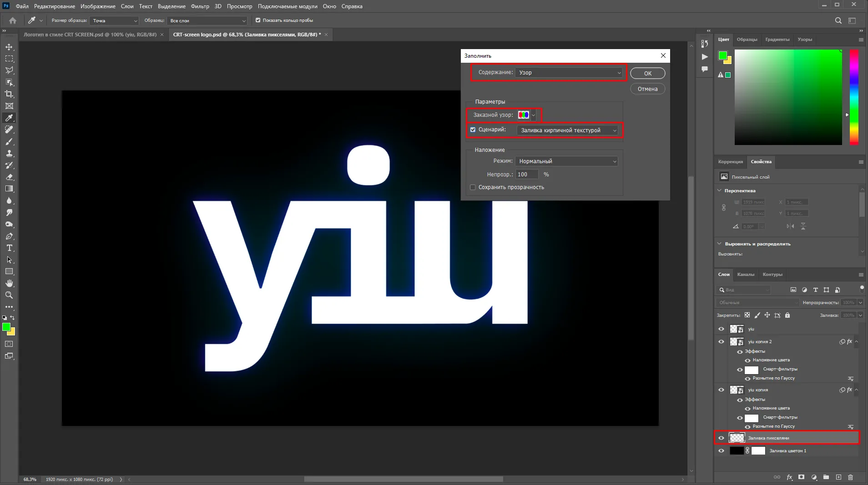Enable 'Сохранить прозрачность' checkbox

[473, 187]
